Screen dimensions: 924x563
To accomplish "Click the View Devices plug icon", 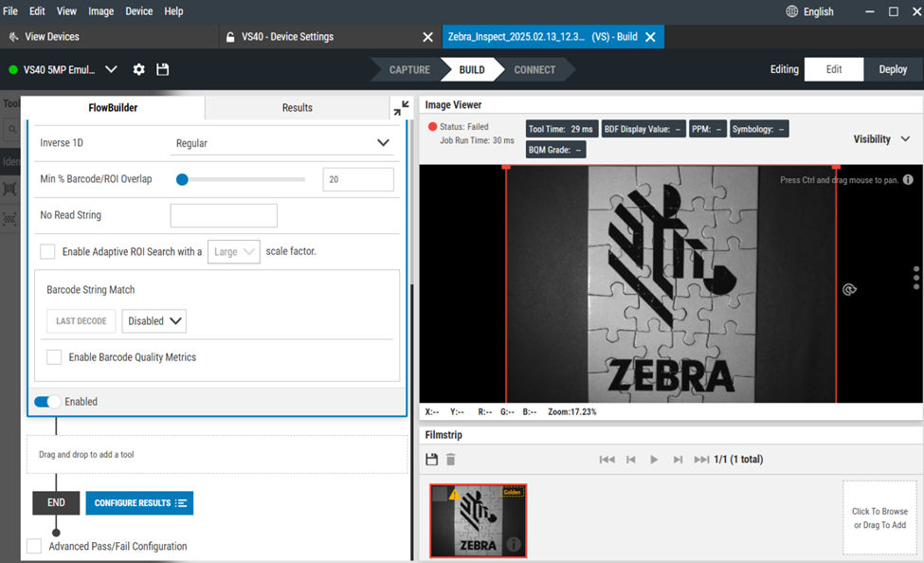I will pyautogui.click(x=13, y=37).
